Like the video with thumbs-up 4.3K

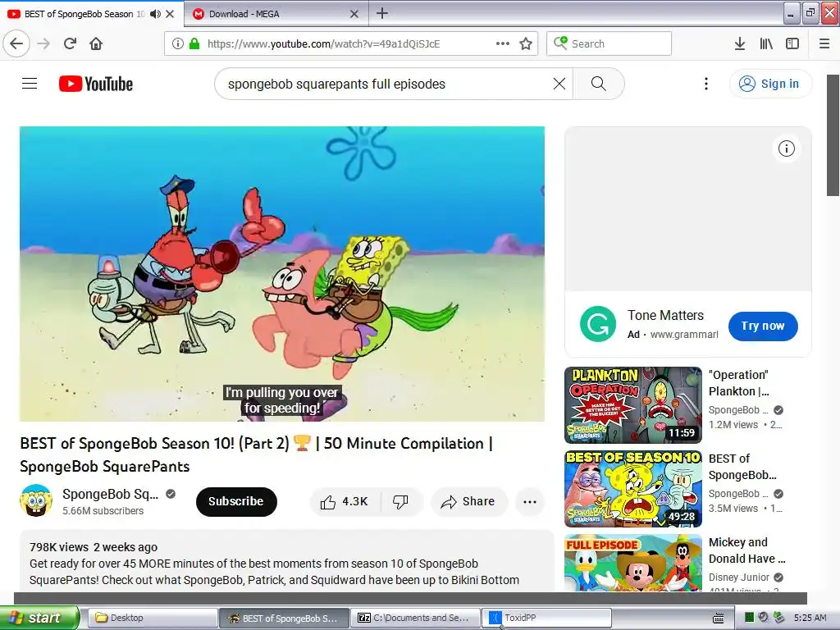point(345,501)
